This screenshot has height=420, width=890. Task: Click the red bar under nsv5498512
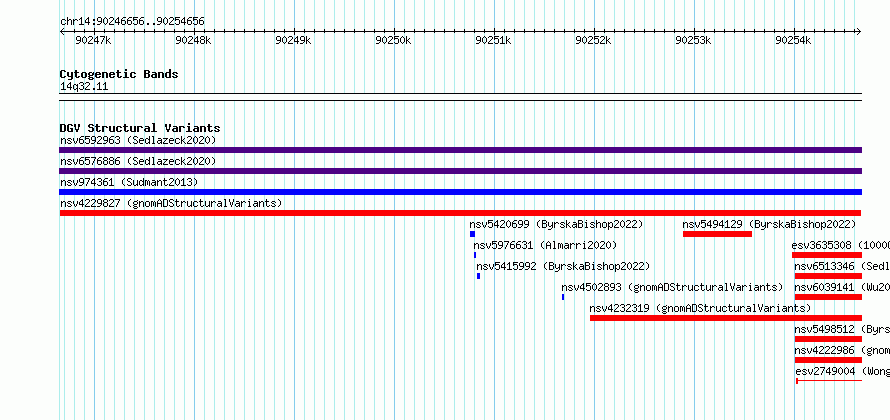[828, 339]
